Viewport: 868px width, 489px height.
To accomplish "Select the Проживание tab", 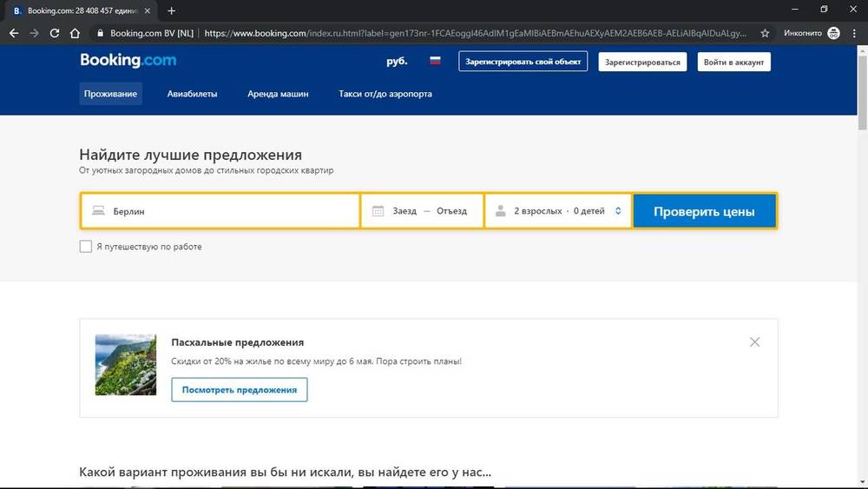I will click(x=111, y=94).
